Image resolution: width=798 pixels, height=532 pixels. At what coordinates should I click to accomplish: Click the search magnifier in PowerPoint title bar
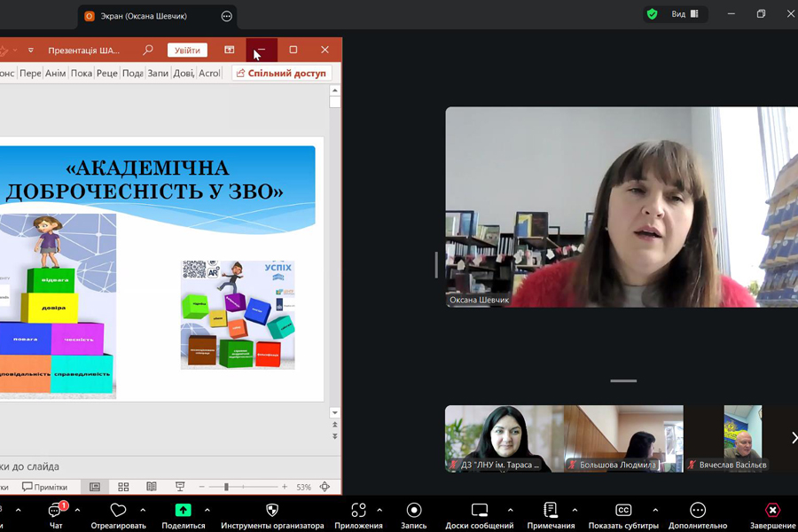(148, 51)
